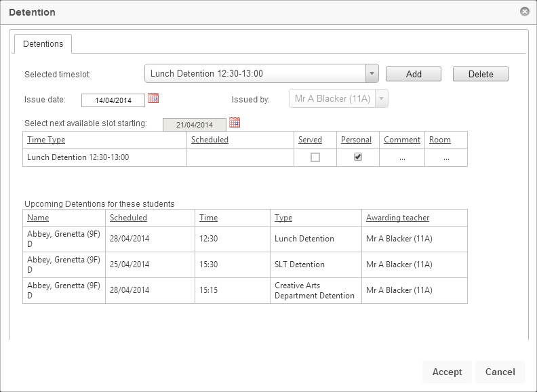
Task: Dismiss dialog with the Cancel button
Action: click(500, 372)
